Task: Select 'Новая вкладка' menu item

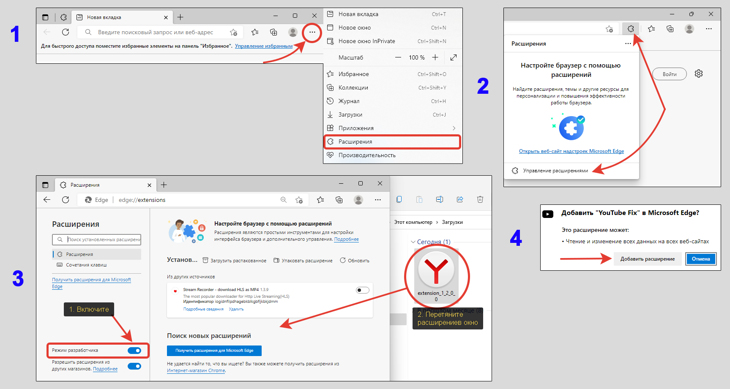Action: (393, 14)
